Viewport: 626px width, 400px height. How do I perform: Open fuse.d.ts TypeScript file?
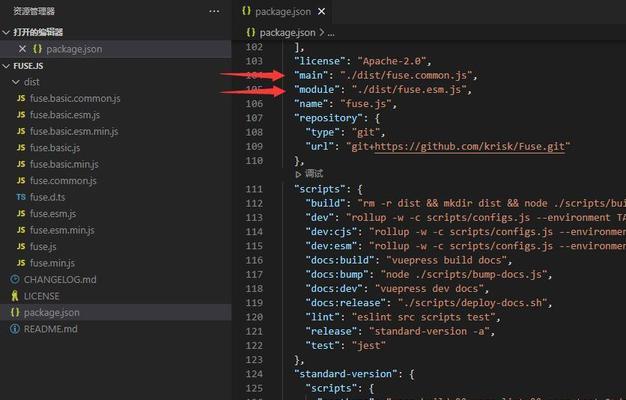tap(47, 197)
